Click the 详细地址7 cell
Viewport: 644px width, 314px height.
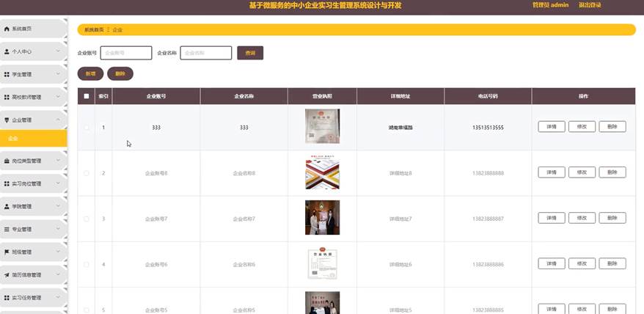click(400, 219)
